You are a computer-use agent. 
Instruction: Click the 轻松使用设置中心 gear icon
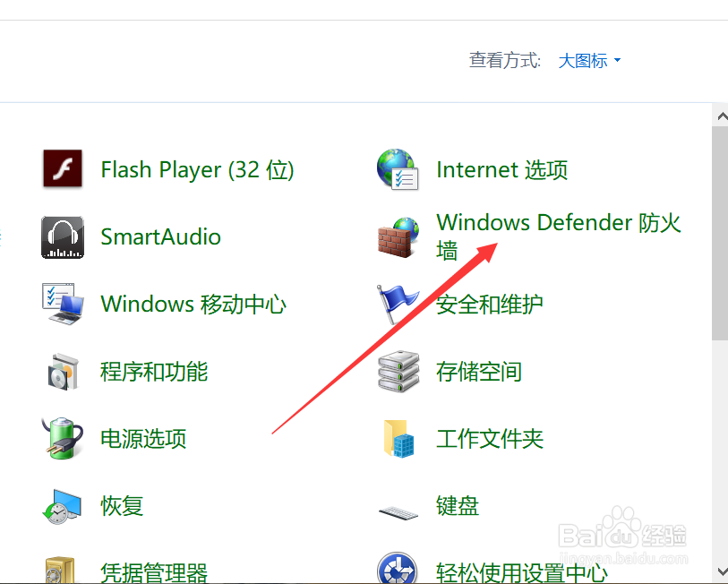(397, 568)
